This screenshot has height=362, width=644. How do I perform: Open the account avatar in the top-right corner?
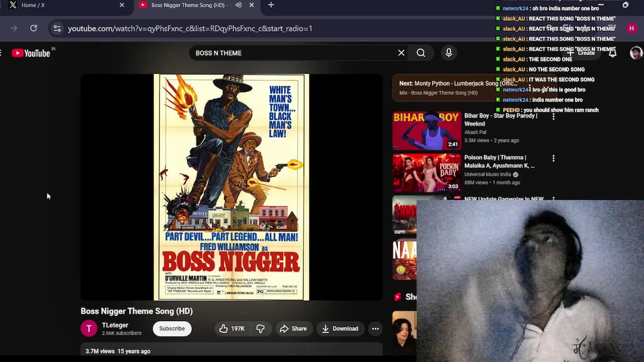click(636, 53)
